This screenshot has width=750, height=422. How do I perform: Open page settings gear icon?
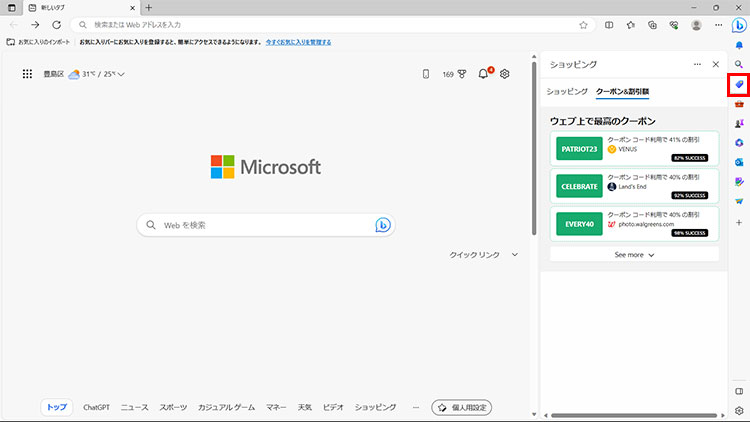(505, 74)
